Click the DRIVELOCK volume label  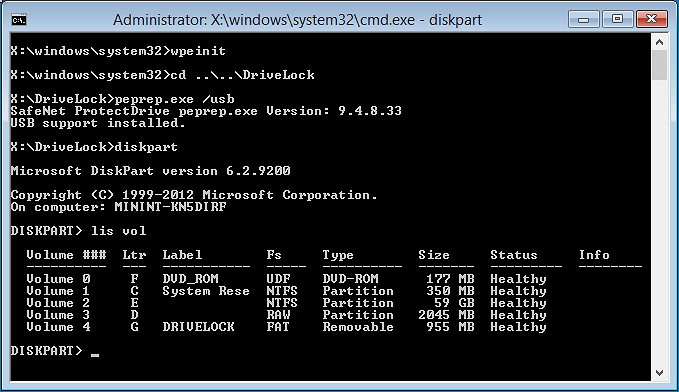198,327
